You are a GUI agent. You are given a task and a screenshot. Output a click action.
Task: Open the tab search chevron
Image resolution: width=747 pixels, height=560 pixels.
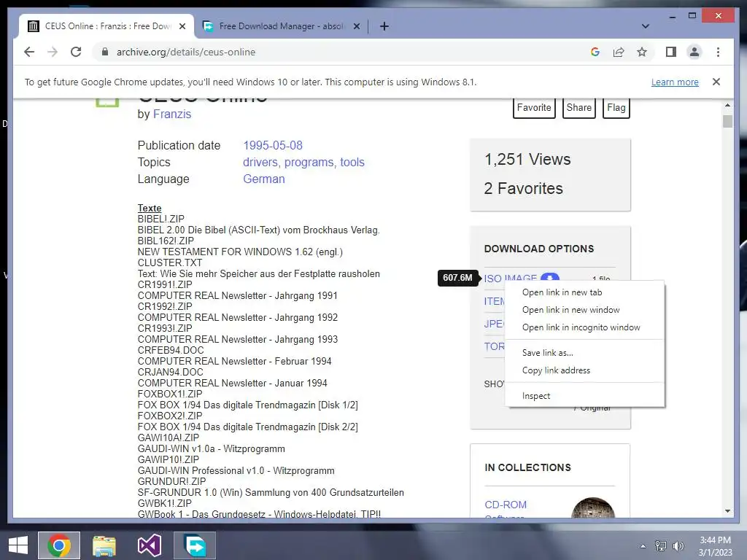646,26
